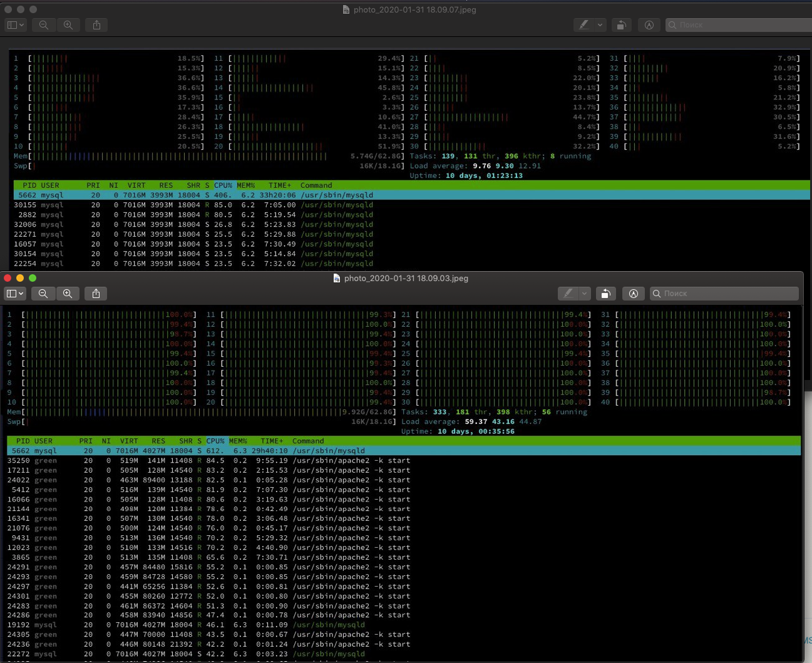Toggle Markup toolbar in the 18.09.07 window

click(649, 25)
